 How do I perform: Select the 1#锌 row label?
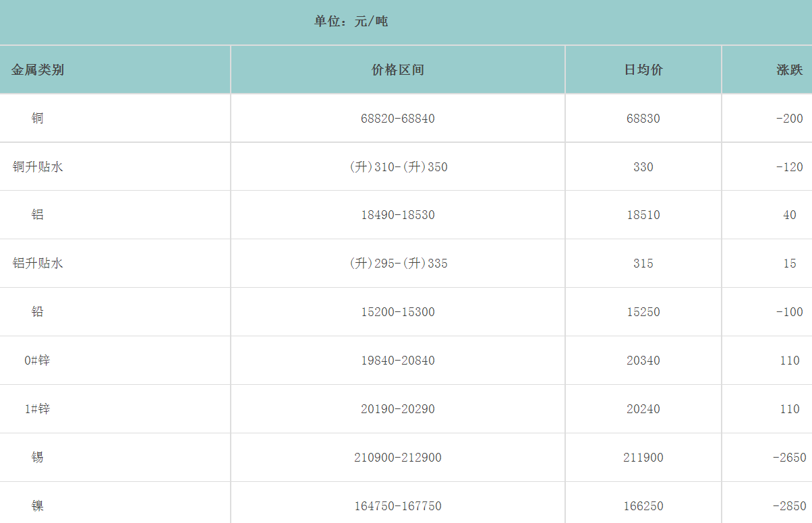pos(38,409)
